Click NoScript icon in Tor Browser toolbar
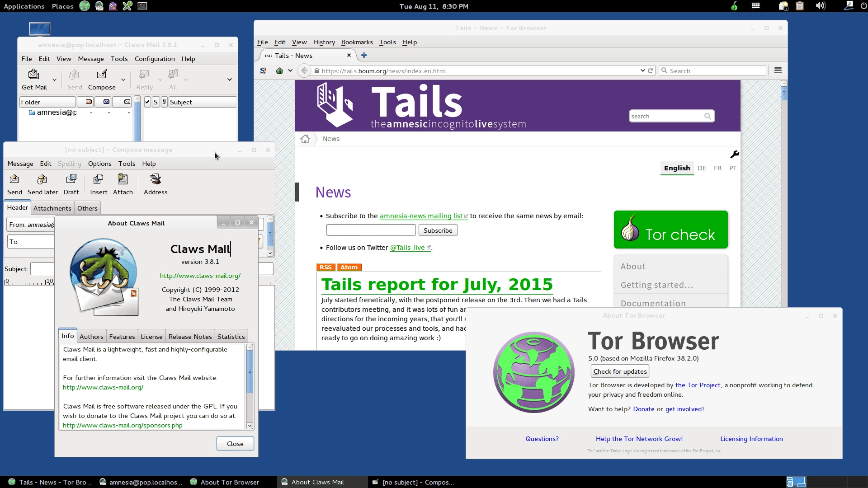This screenshot has height=488, width=868. coord(263,70)
